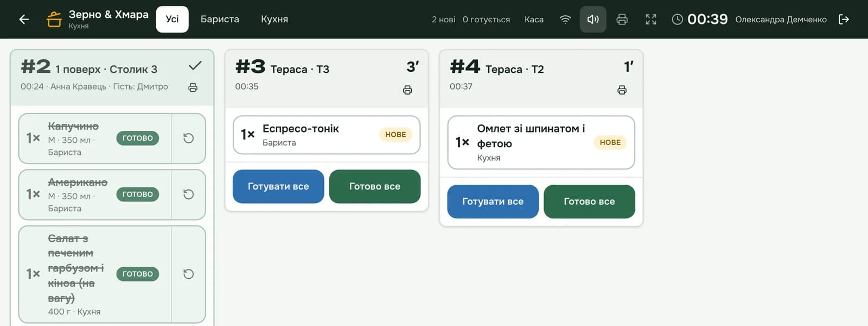Click the 2 нові counter

tap(443, 20)
